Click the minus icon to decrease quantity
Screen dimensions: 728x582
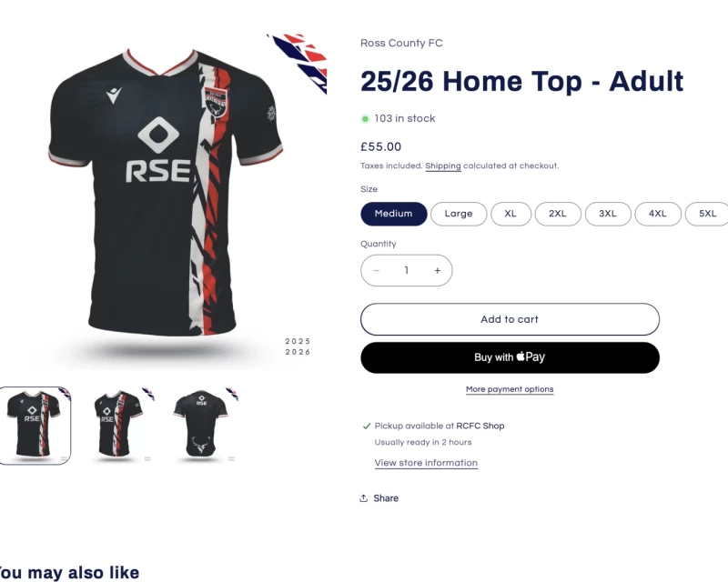coord(376,270)
